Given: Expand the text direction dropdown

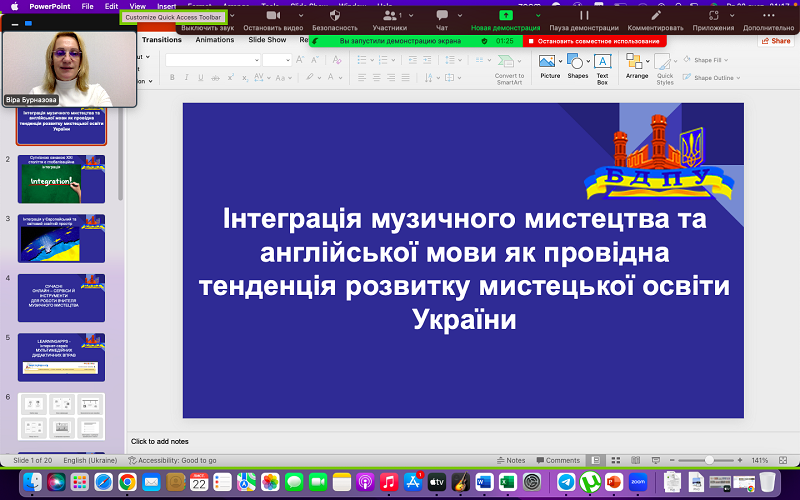Looking at the screenshot, I should (438, 78).
